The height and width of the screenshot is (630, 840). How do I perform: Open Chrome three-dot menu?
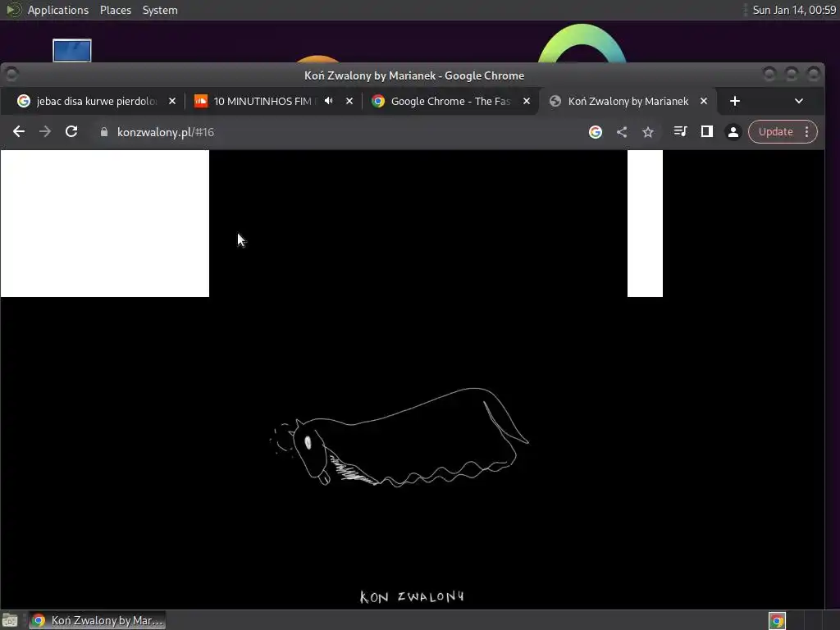[807, 132]
